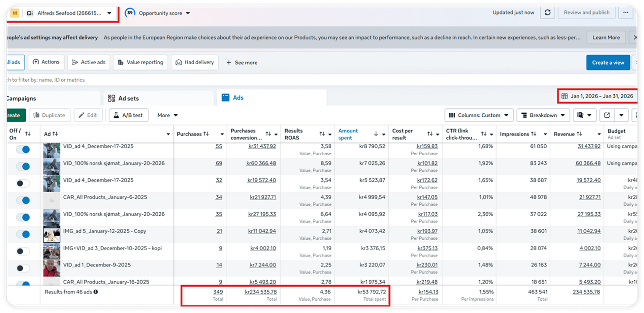
Task: Click info icon beside Results from 46 ads
Action: point(96,292)
